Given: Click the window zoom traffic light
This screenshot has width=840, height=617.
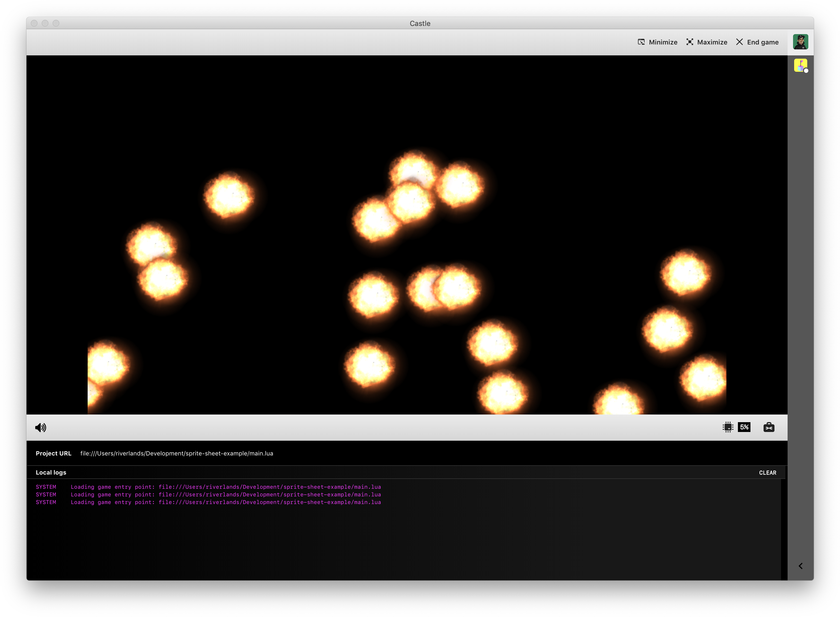Looking at the screenshot, I should pyautogui.click(x=56, y=23).
